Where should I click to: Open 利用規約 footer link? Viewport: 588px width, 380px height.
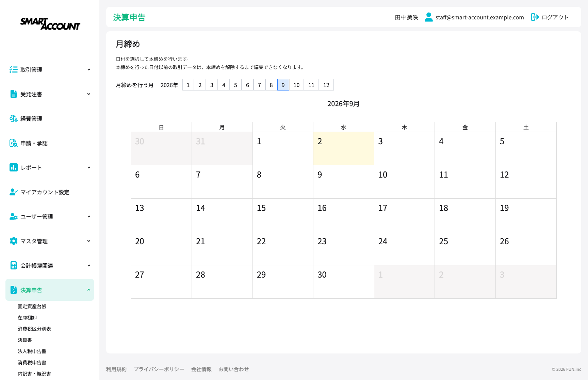point(116,369)
